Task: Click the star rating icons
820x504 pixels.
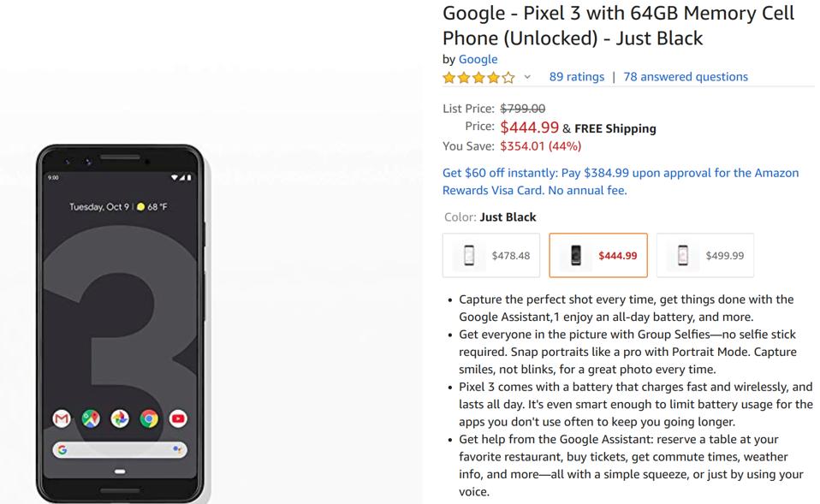Action: [478, 77]
